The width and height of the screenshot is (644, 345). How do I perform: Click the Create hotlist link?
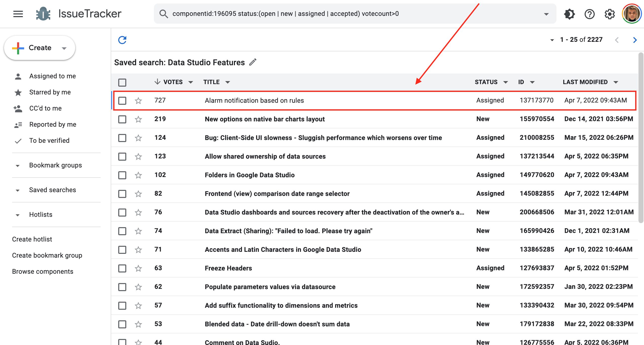tap(32, 239)
